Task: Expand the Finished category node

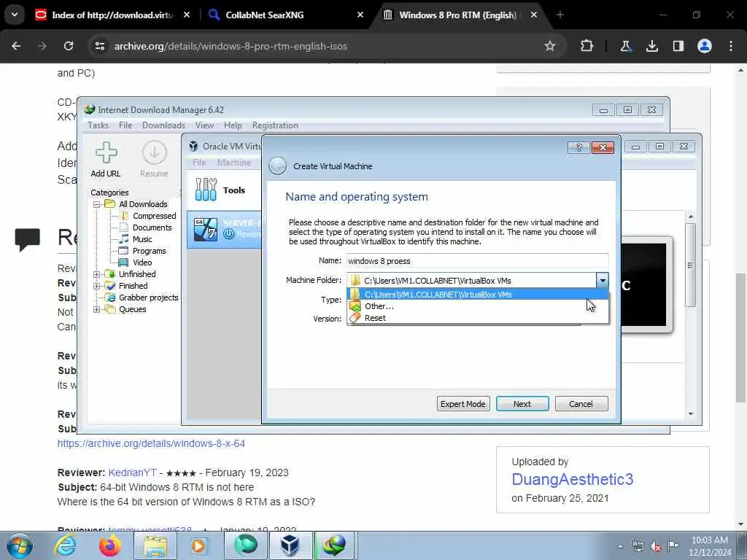Action: (x=97, y=286)
